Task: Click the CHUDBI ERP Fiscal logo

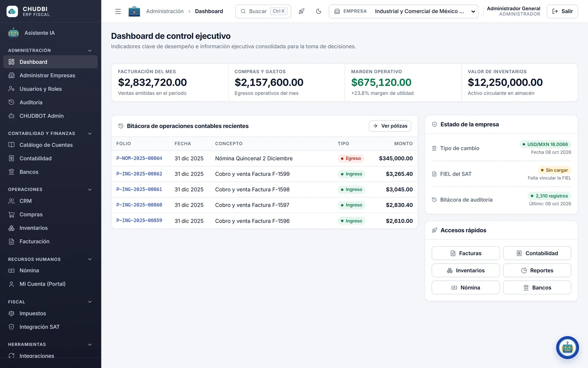Action: 28,11
